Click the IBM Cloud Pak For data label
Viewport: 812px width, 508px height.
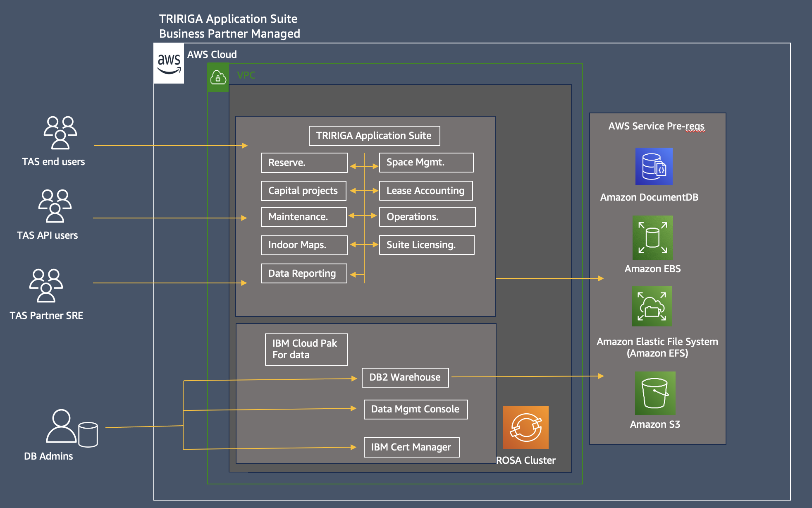pos(306,349)
